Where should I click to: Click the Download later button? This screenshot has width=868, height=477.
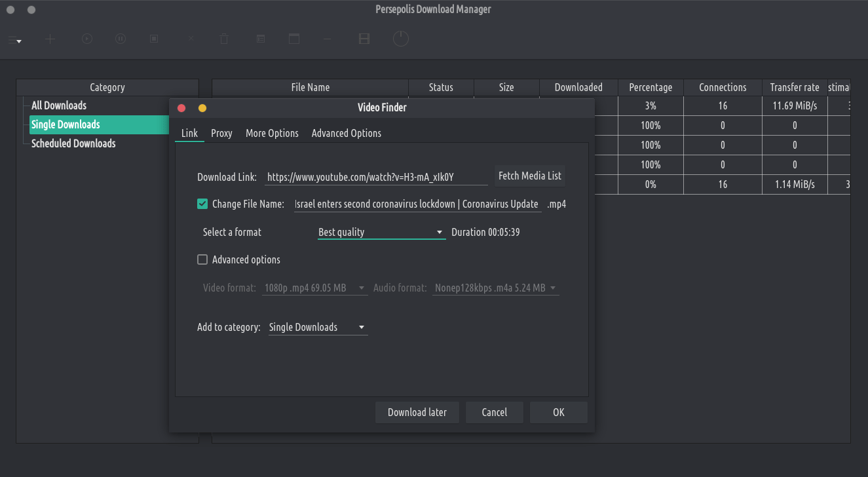(417, 412)
